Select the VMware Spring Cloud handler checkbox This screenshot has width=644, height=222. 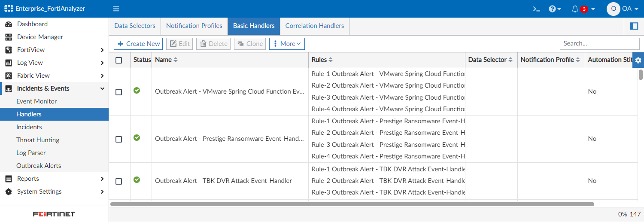119,92
